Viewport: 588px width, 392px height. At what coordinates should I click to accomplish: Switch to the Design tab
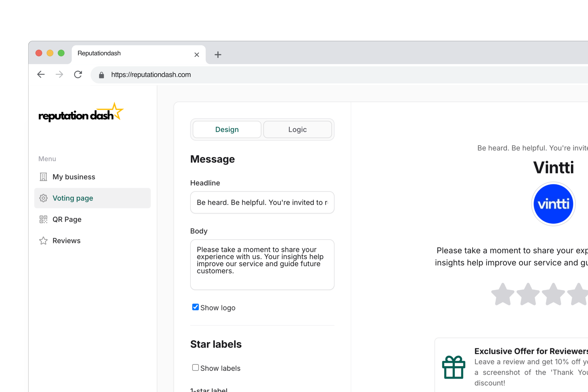pos(227,129)
